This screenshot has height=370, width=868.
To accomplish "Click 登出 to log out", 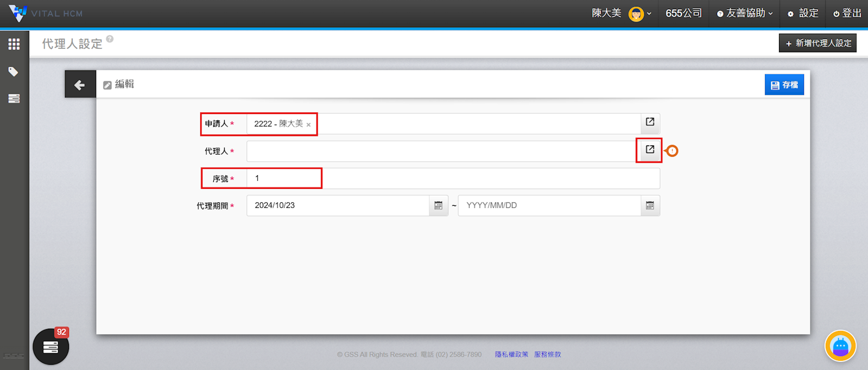I will click(847, 14).
